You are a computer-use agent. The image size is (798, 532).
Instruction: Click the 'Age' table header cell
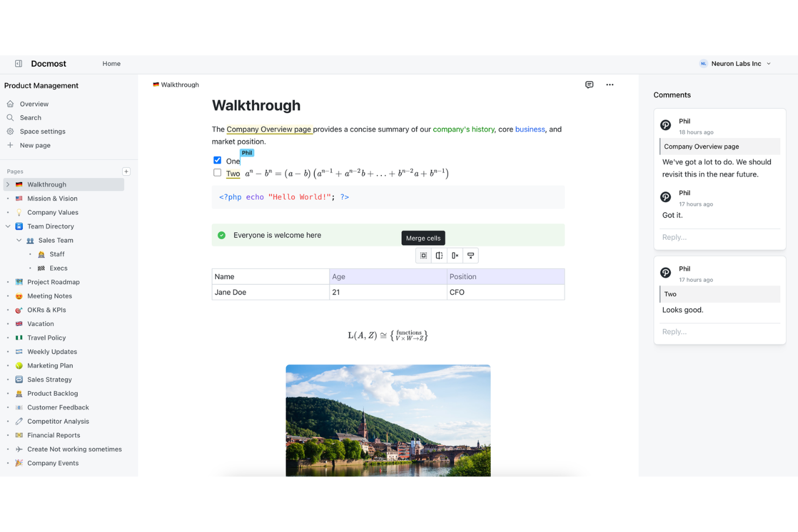click(x=388, y=277)
